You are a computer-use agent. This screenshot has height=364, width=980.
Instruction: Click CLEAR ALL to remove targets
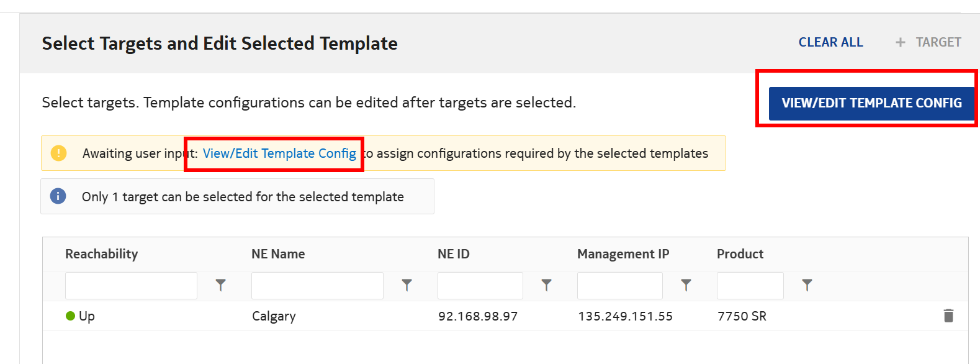pos(830,42)
